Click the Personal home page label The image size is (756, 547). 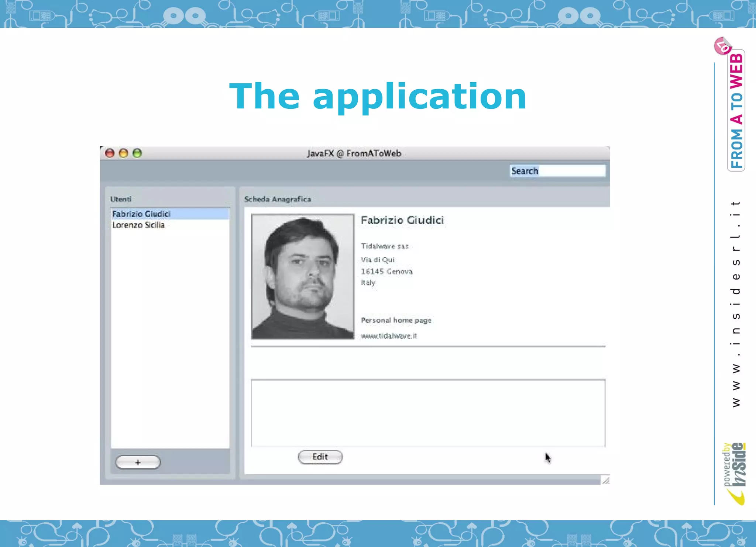pyautogui.click(x=396, y=320)
